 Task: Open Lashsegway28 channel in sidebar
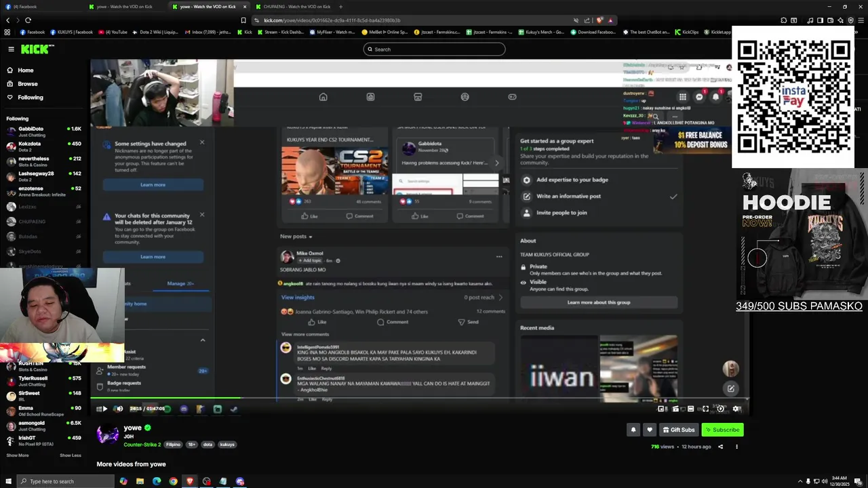(44, 176)
